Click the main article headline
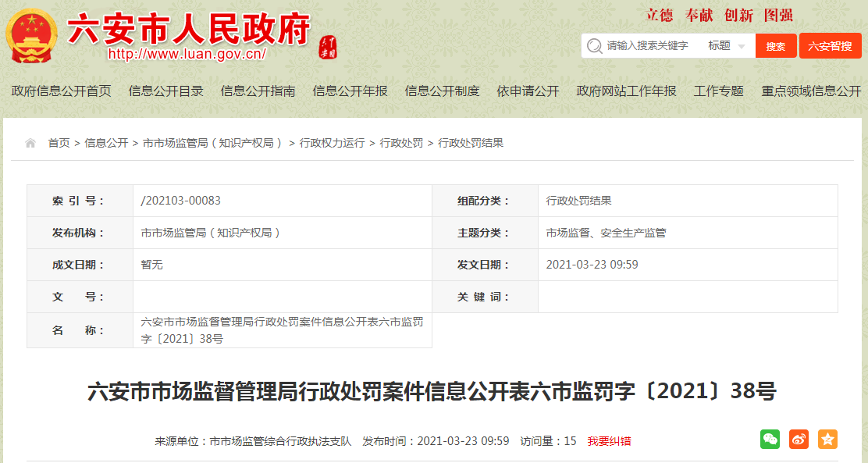Screen dimensions: 868x463 [x=432, y=391]
